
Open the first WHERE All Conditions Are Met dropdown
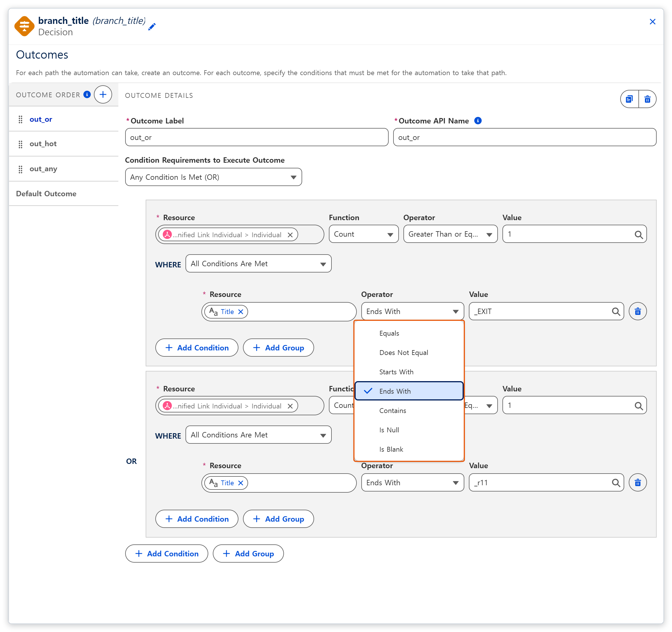(x=258, y=264)
